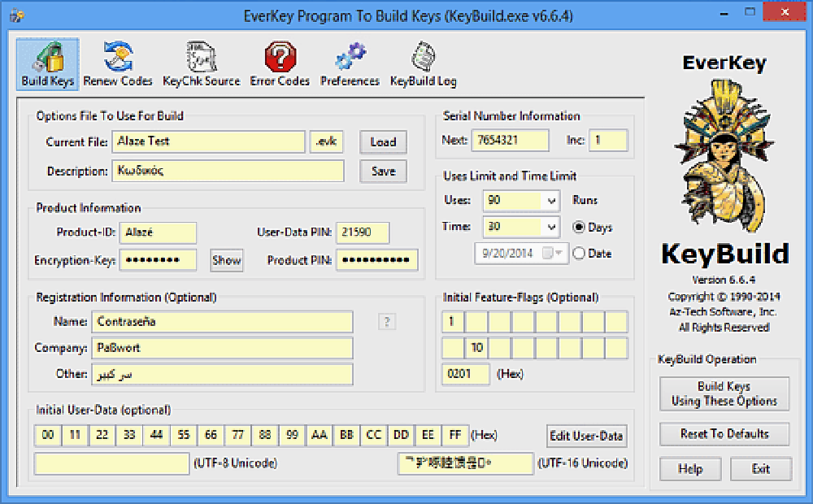Click the user-data hex cell 00
This screenshot has height=504, width=813.
pyautogui.click(x=48, y=435)
